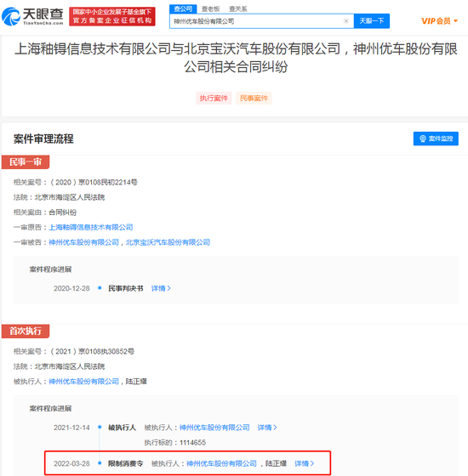The height and width of the screenshot is (476, 468).
Task: Click the 首次执行 section label
Action: pyautogui.click(x=26, y=331)
